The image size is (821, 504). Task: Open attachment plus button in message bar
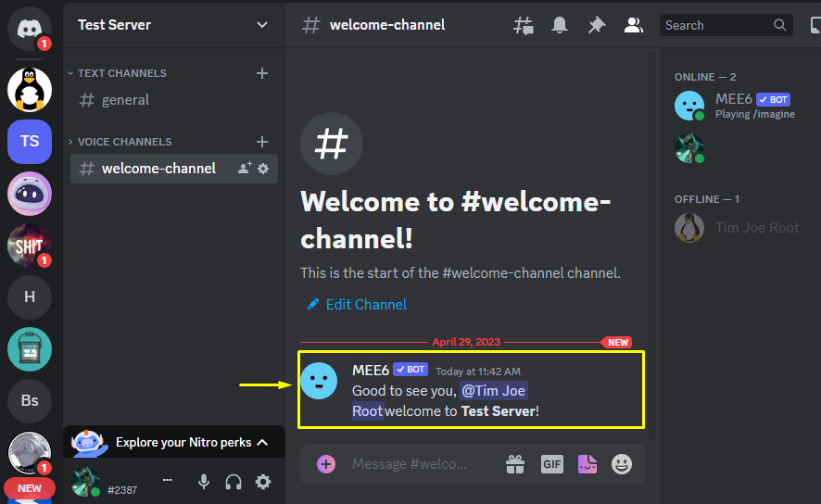(325, 464)
